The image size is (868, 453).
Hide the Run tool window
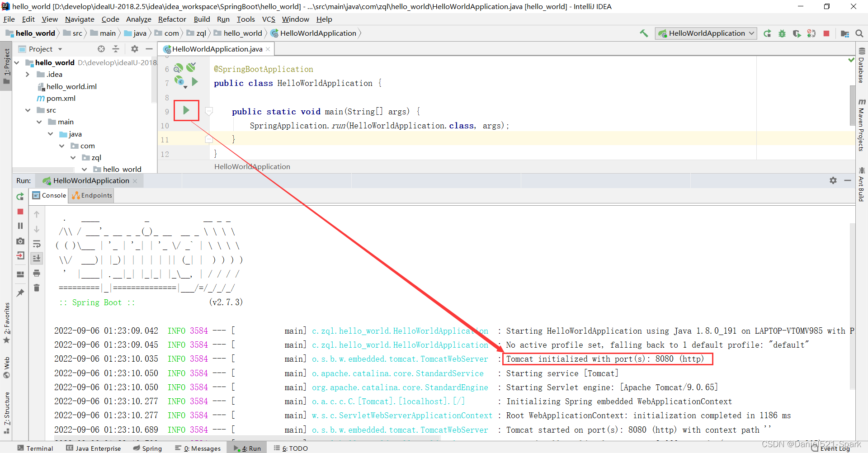[x=848, y=180]
